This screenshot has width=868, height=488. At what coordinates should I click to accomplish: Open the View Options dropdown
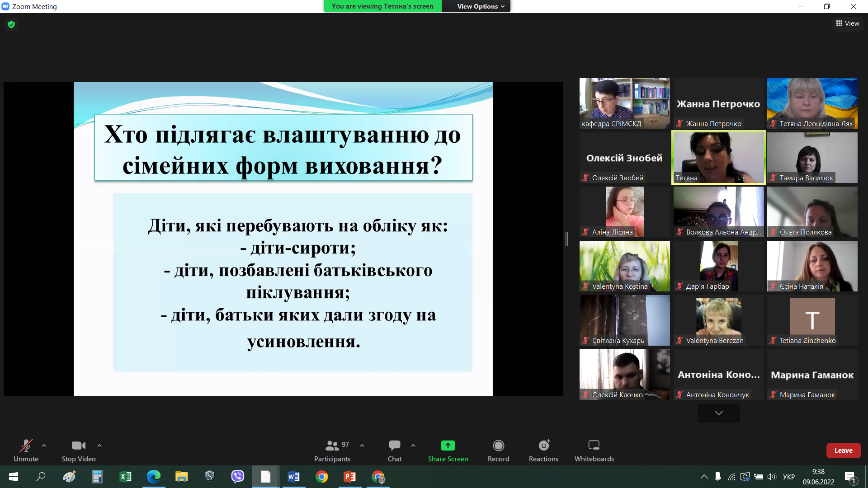click(x=480, y=6)
